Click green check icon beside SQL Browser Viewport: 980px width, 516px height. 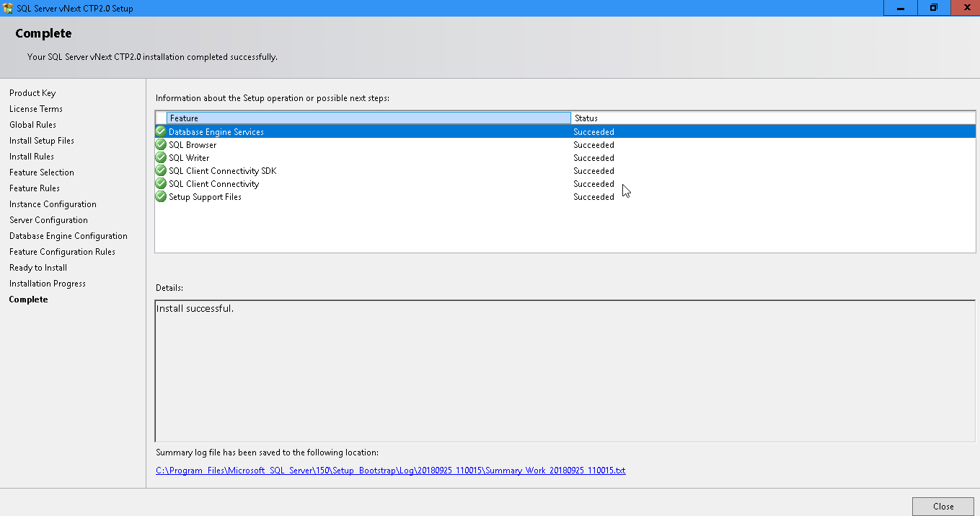pyautogui.click(x=161, y=144)
